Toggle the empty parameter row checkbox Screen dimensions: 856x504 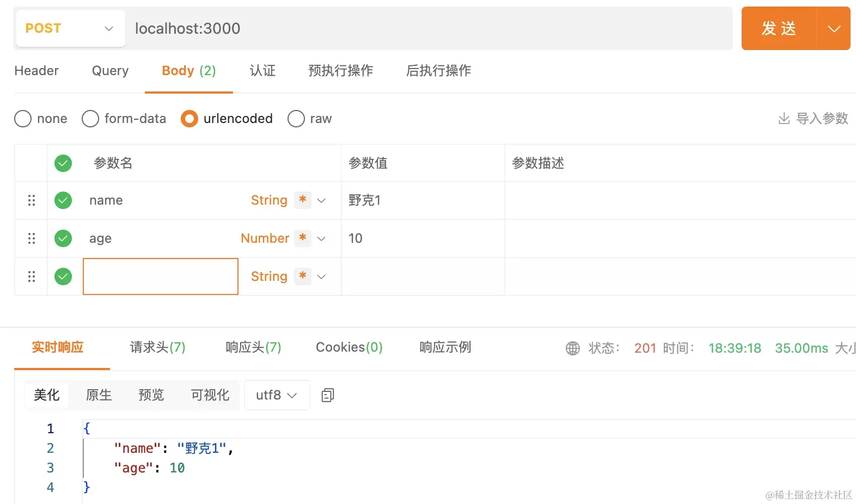point(63,276)
